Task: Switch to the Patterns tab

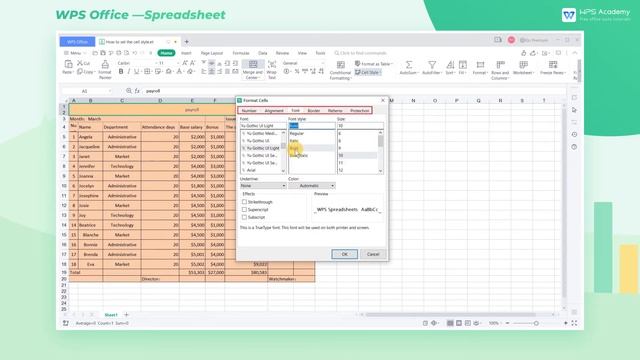Action: (x=335, y=111)
